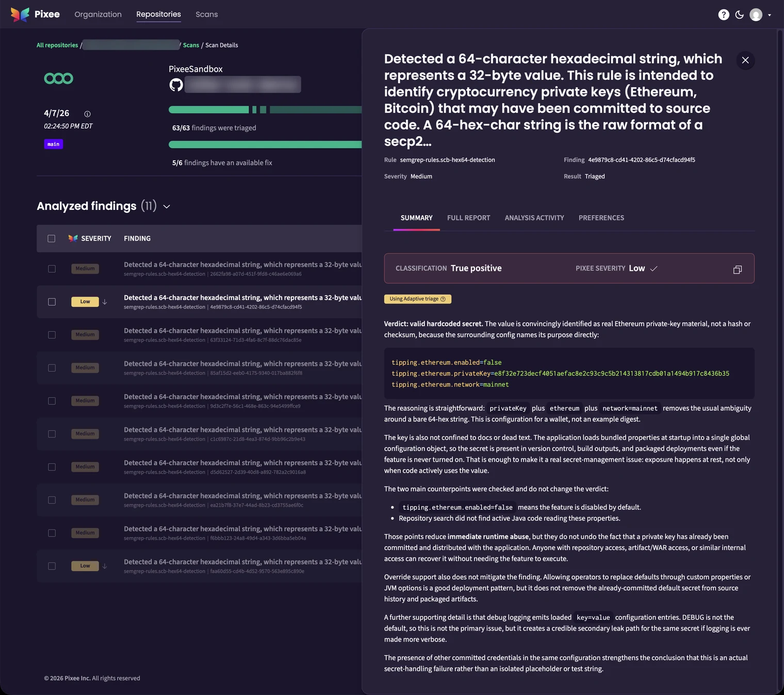Open the ea21b7f8 finding row

click(x=199, y=500)
